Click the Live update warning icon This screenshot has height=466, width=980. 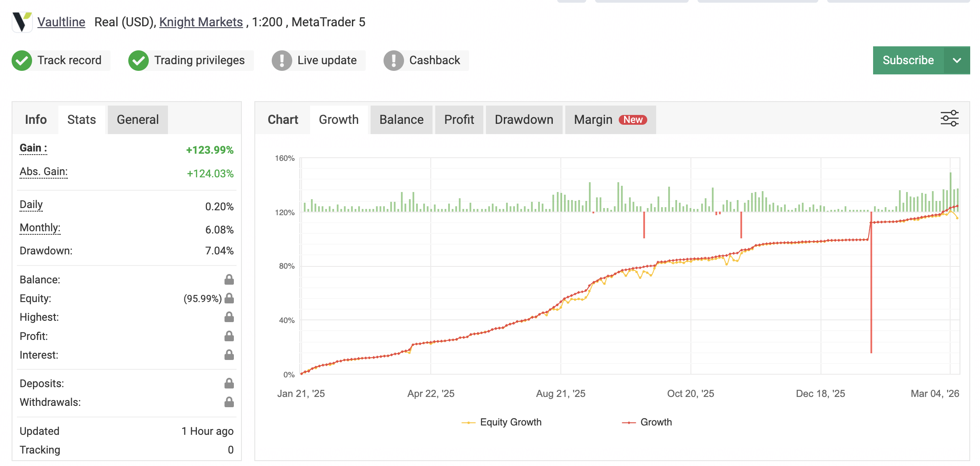tap(282, 61)
